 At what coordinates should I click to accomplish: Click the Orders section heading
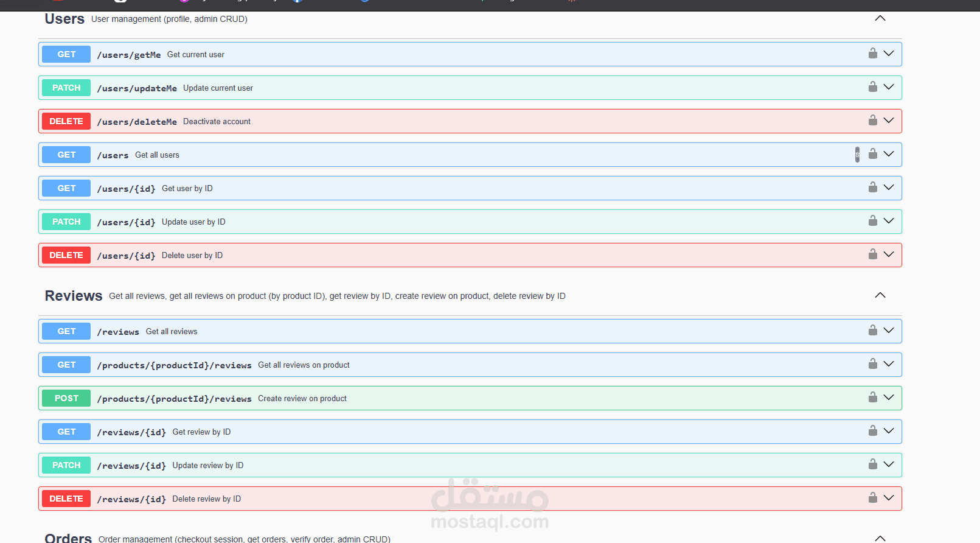pos(68,538)
